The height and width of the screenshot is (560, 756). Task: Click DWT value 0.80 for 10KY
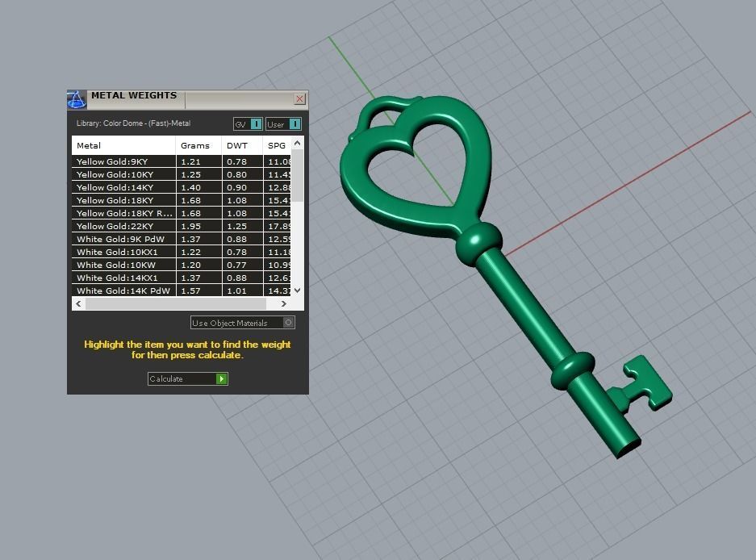point(236,174)
